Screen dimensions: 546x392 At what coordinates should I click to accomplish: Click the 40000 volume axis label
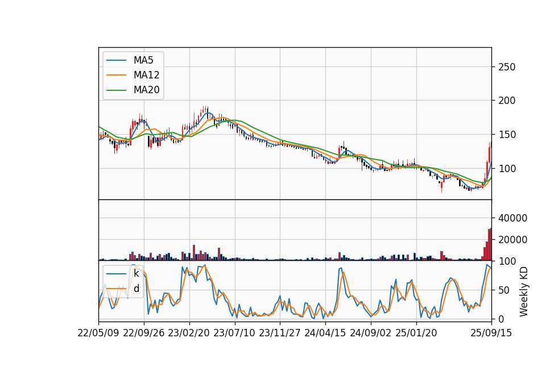click(x=512, y=218)
